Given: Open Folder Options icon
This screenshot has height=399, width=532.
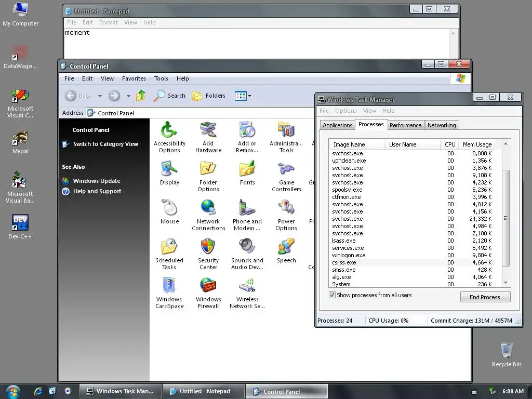Looking at the screenshot, I should click(x=208, y=176).
